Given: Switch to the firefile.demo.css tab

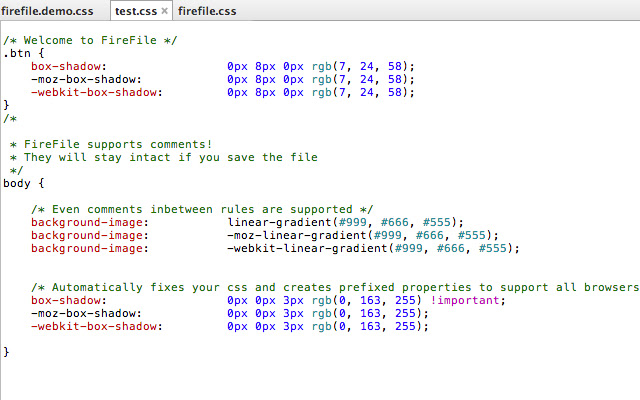Looking at the screenshot, I should (47, 11).
